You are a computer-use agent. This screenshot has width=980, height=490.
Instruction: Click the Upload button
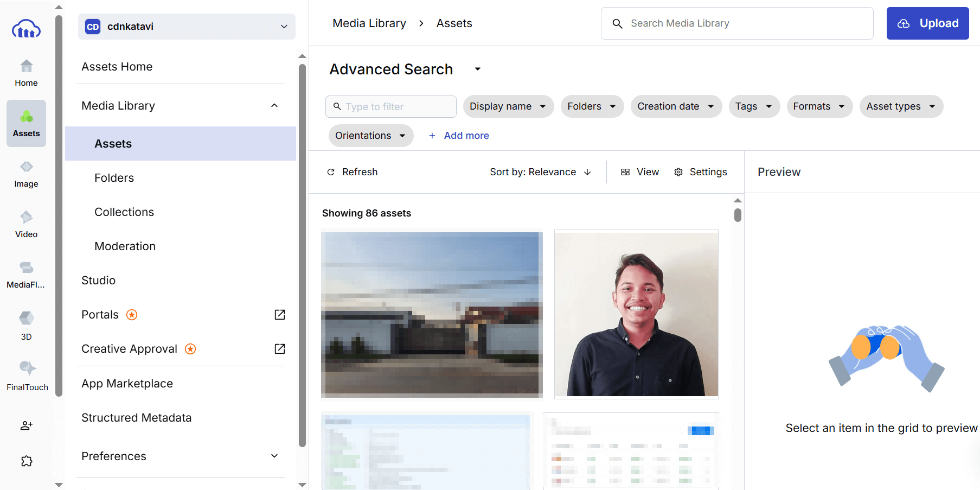927,23
